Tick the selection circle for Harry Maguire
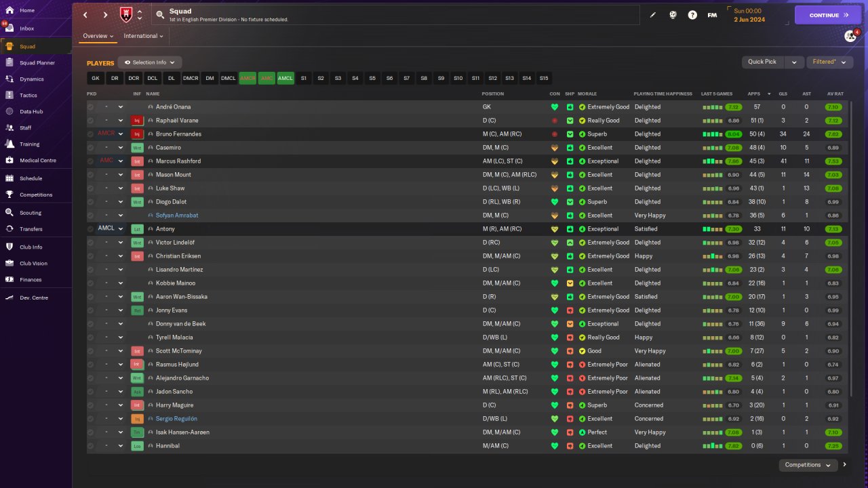 coord(91,405)
